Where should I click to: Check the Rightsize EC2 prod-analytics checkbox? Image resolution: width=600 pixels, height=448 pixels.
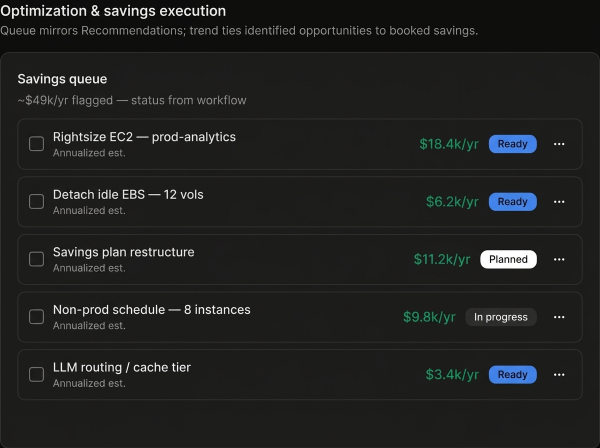(x=36, y=144)
